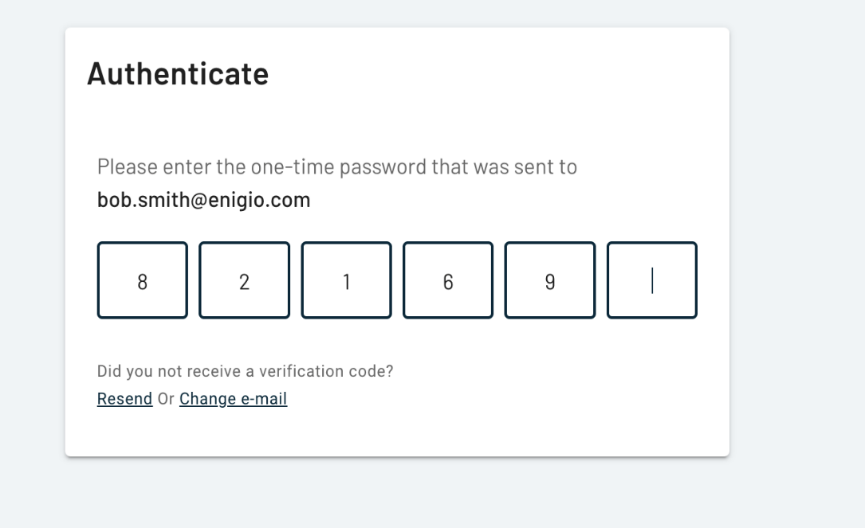Click the 'Or' text between the links
Image resolution: width=865 pixels, height=528 pixels.
(166, 399)
